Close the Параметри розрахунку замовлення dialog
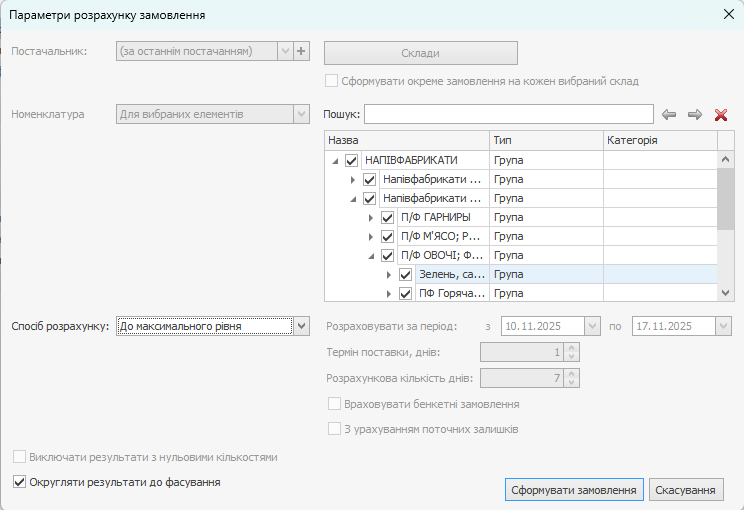744x510 pixels. pyautogui.click(x=728, y=14)
